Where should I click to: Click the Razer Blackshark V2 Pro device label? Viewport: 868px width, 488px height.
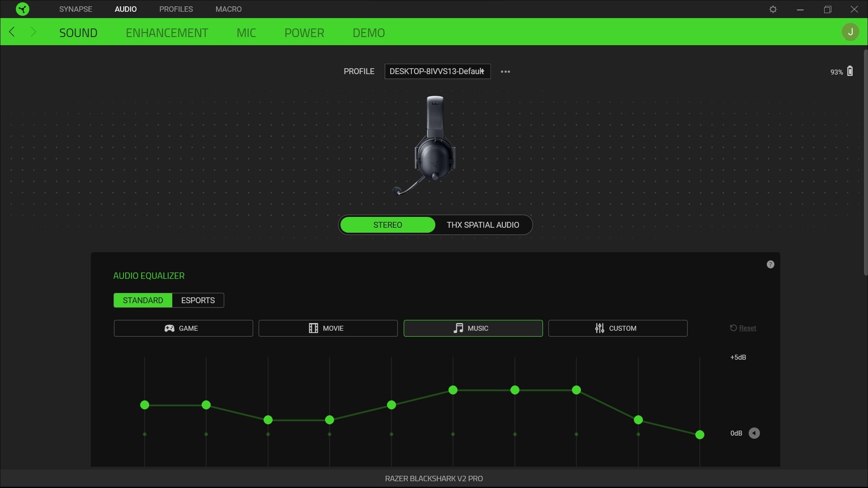click(x=434, y=479)
